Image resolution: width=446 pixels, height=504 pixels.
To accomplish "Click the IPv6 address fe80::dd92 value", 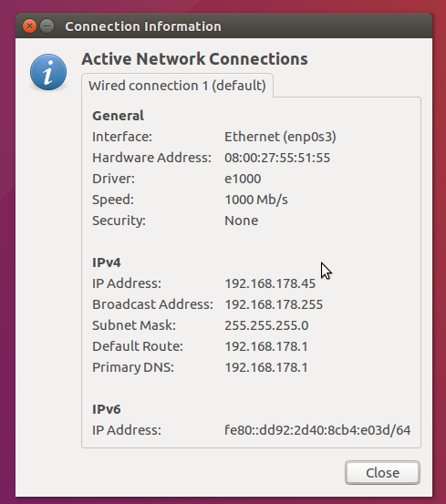I will click(317, 430).
